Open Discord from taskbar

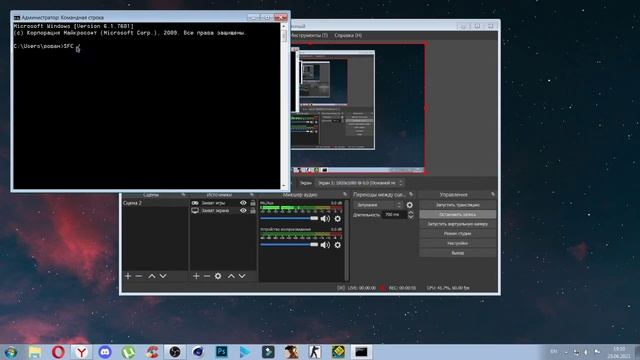(105, 352)
